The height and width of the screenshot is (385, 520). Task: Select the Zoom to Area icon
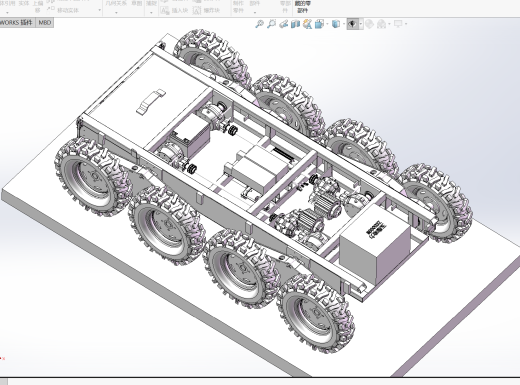tap(272, 24)
